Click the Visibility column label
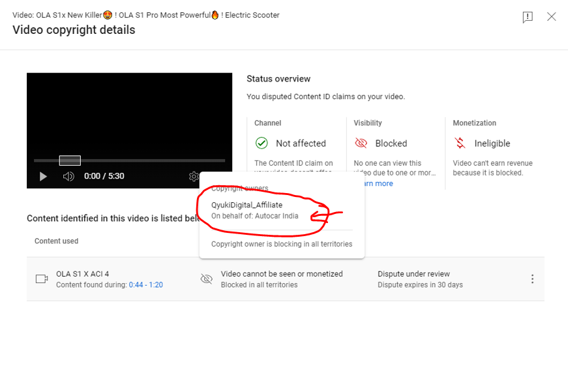568x392 pixels. 368,123
